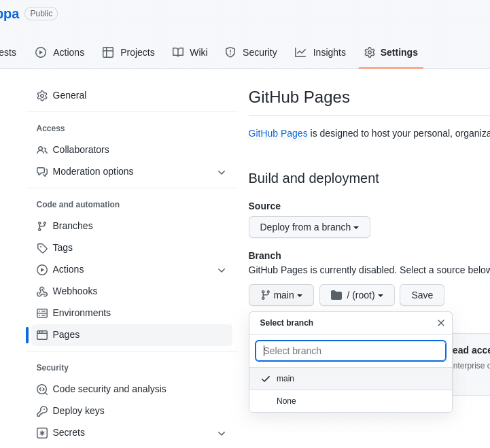Click the sidebar Actions play icon
This screenshot has height=448, width=490.
[42, 270]
